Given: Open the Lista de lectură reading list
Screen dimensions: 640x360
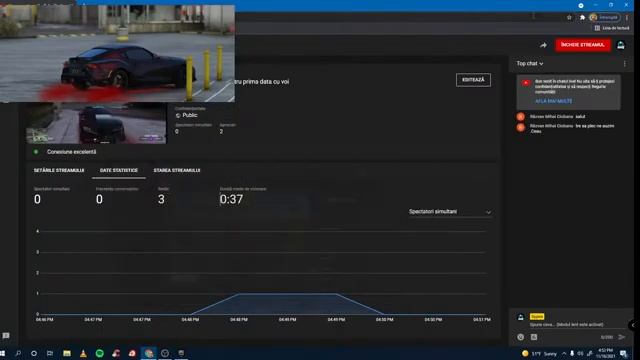Looking at the screenshot, I should [x=611, y=28].
